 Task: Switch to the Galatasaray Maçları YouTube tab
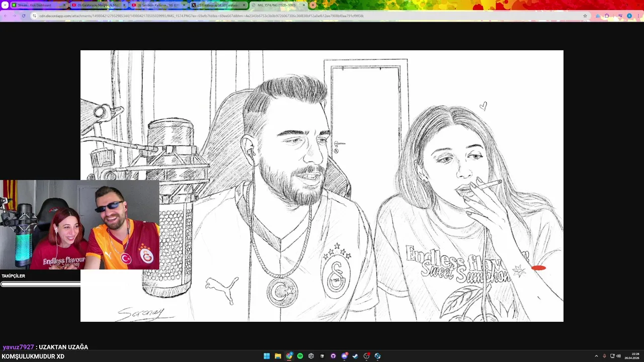click(x=99, y=5)
